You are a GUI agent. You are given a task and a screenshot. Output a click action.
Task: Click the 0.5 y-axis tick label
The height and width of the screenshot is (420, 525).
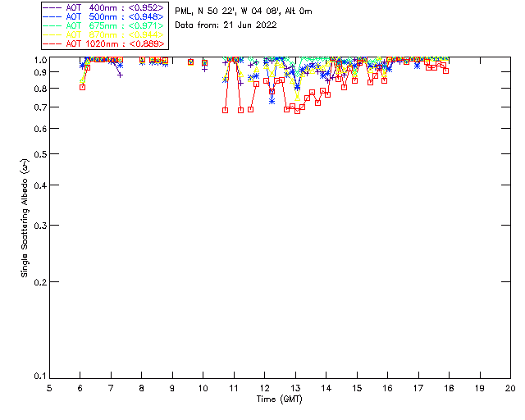[40, 154]
